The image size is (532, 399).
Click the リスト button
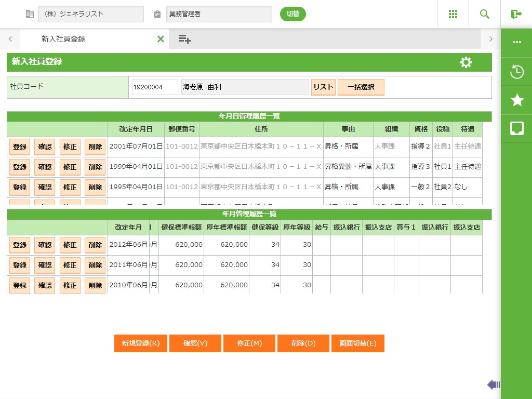[x=323, y=87]
